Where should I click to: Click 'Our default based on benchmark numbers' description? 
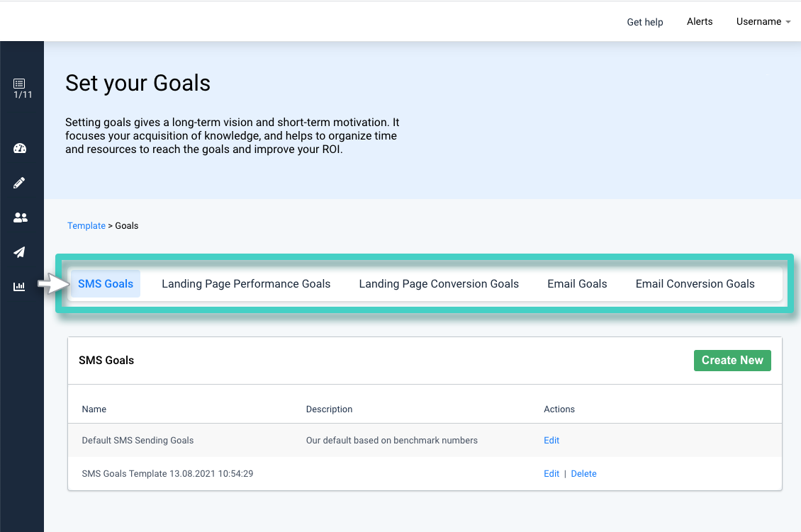[392, 440]
